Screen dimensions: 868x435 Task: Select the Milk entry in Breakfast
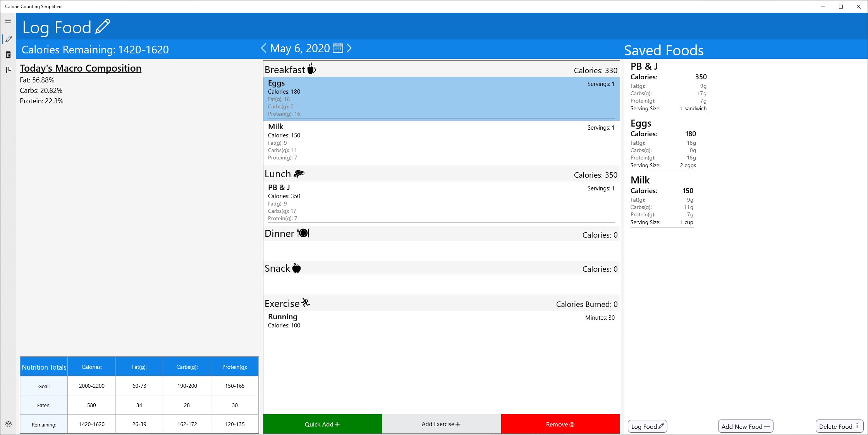pyautogui.click(x=441, y=142)
